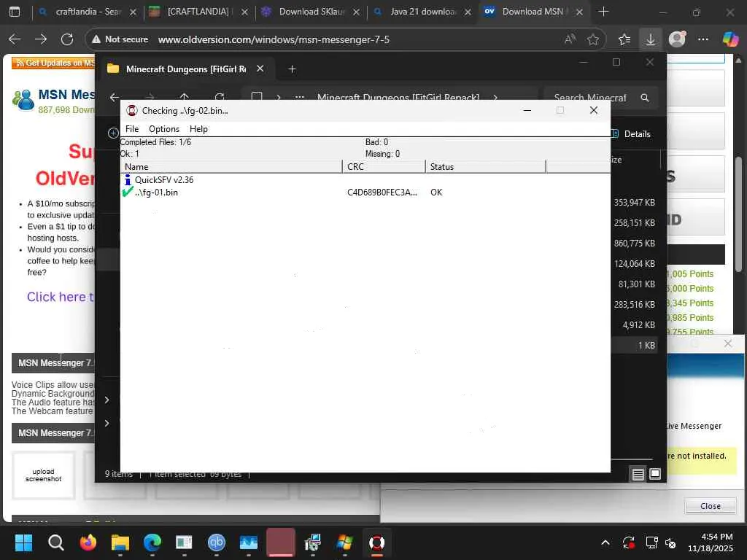Open the Help menu in QuickSFV
This screenshot has width=747, height=560.
tap(198, 129)
